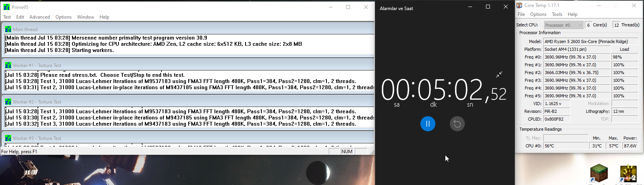644x185 pixels.
Task: Click the Core(s) count field
Action: tap(588, 25)
